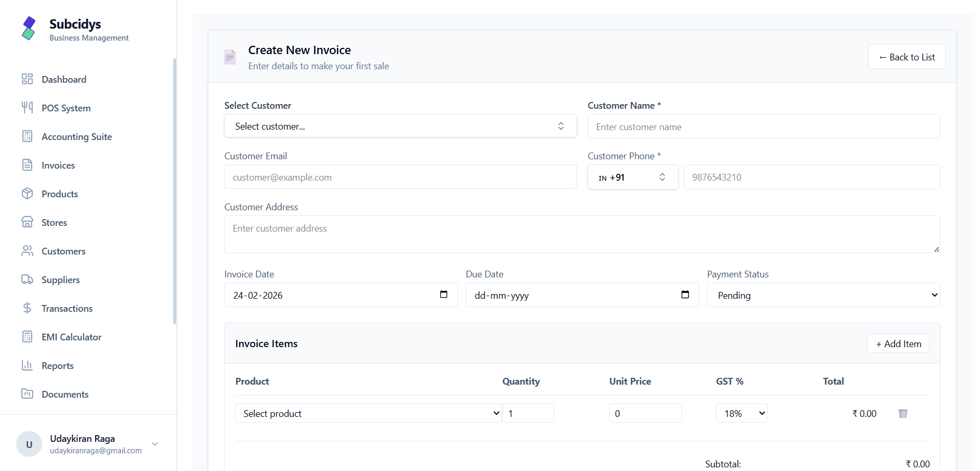Click the Quantity input field

(528, 413)
